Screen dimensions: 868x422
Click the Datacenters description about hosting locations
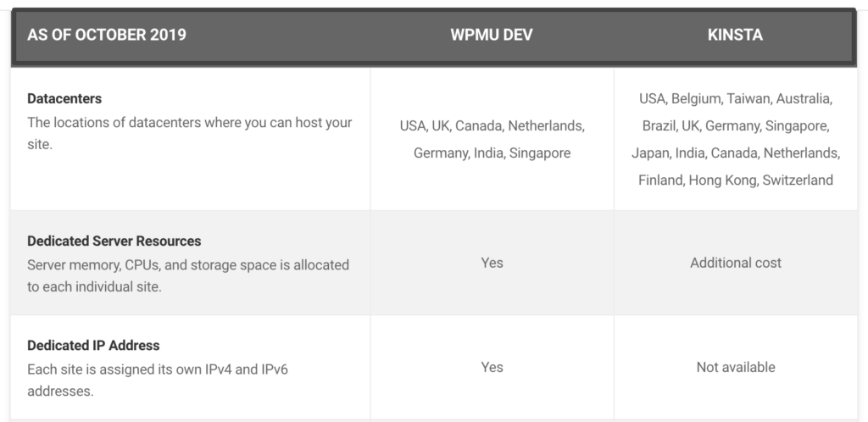pos(189,133)
